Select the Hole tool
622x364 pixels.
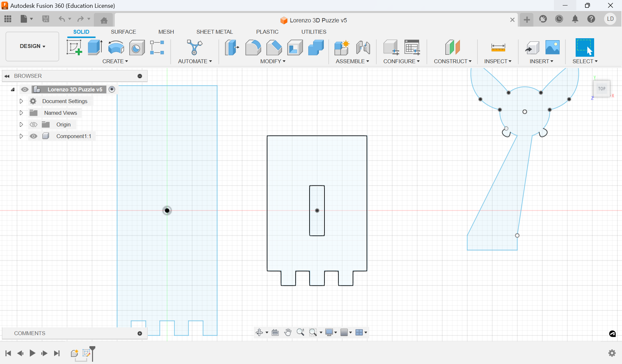coord(137,48)
